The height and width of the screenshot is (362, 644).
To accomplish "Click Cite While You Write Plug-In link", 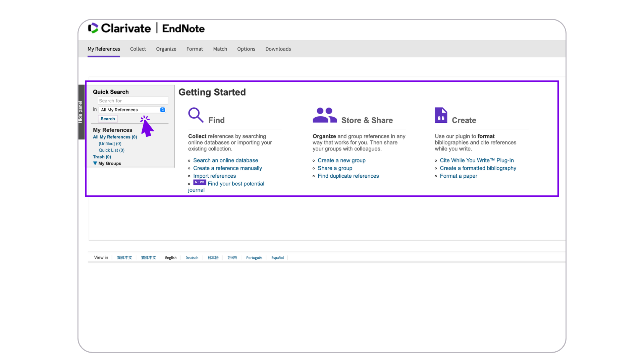I will [477, 160].
